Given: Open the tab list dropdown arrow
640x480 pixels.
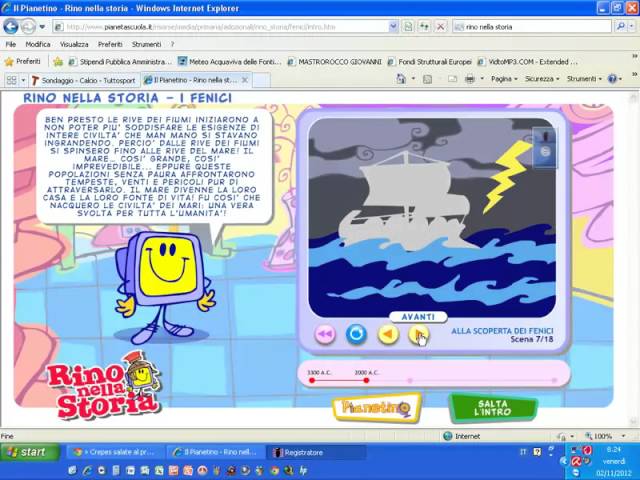Looking at the screenshot, I should point(23,80).
